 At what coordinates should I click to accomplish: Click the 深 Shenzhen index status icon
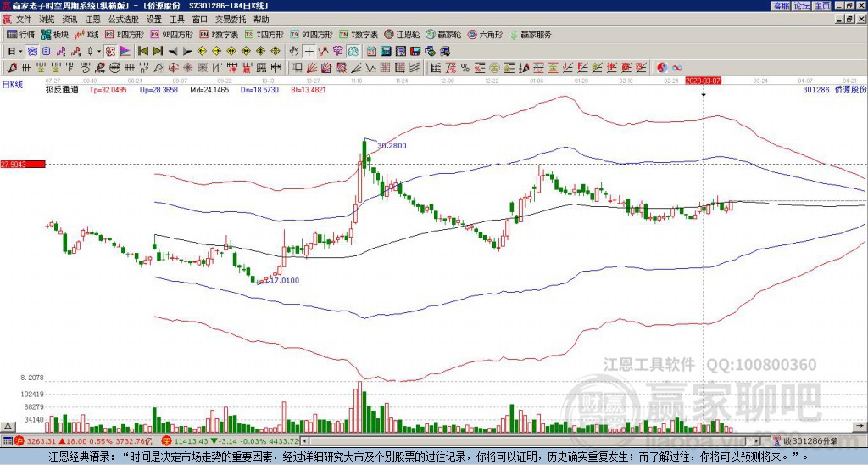pyautogui.click(x=167, y=442)
